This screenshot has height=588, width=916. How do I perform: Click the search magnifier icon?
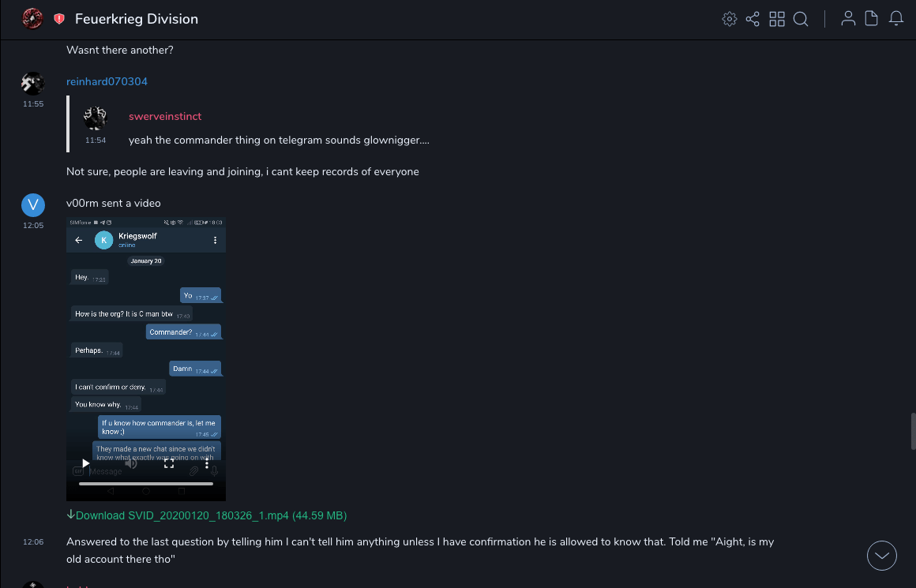[801, 19]
